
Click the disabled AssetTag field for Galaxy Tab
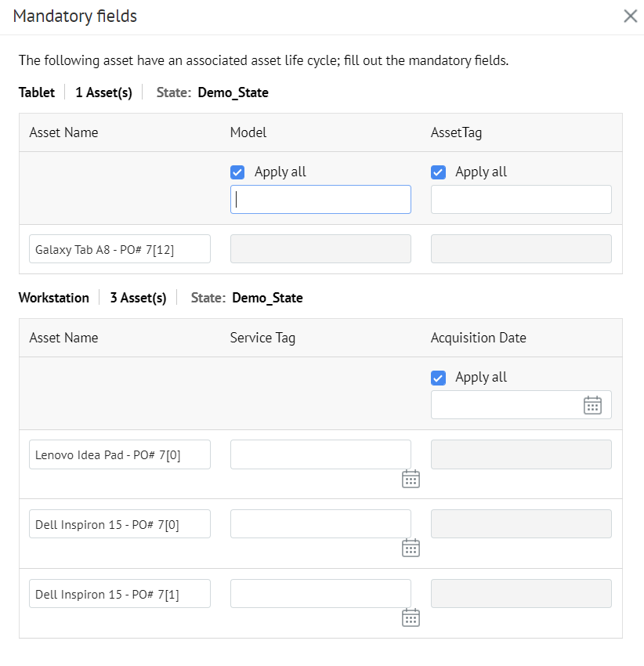click(x=521, y=249)
